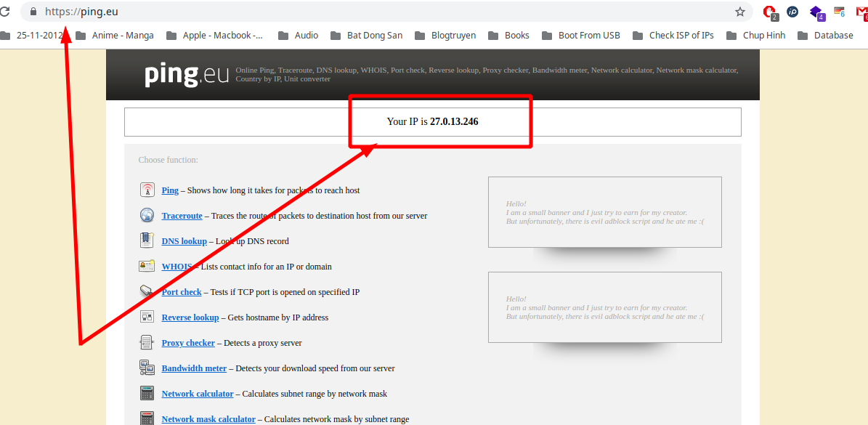Screen dimensions: 868x425
Task: Click the Bandwidth meter computers icon
Action: click(147, 368)
